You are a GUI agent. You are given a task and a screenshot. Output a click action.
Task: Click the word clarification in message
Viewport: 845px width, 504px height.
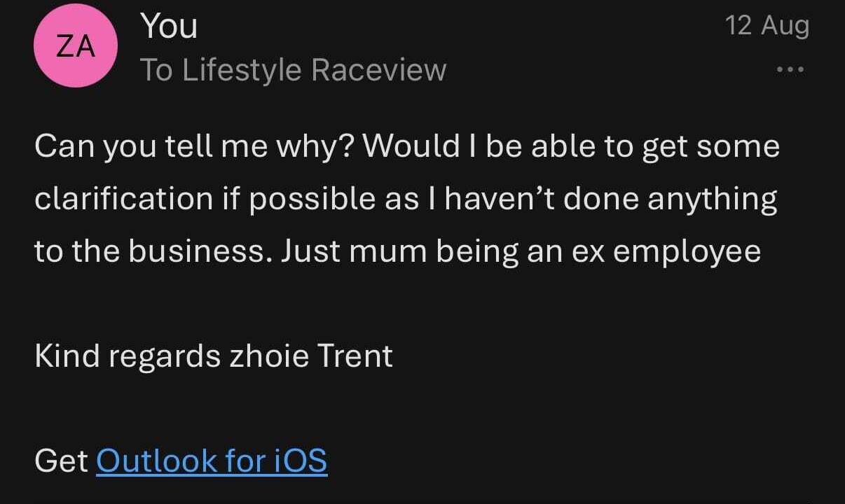tap(123, 199)
